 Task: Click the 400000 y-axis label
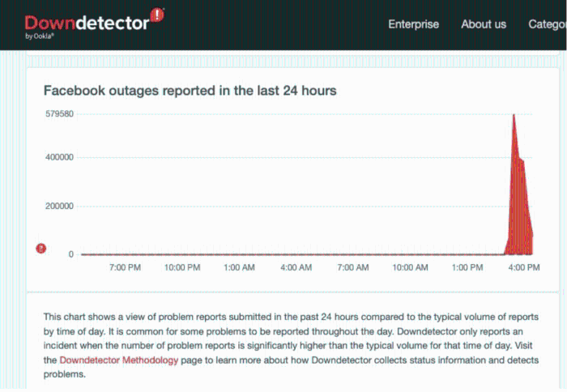[60, 157]
